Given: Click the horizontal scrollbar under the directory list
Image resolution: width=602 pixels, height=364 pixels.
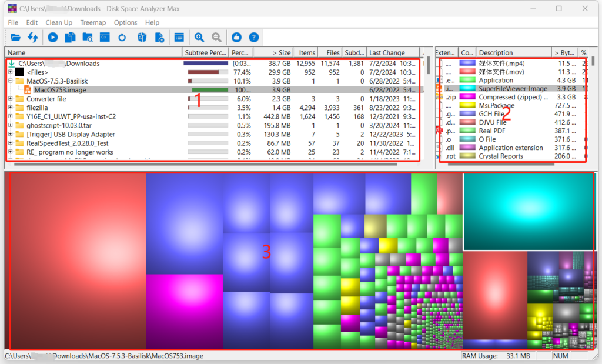Looking at the screenshot, I should click(x=205, y=164).
